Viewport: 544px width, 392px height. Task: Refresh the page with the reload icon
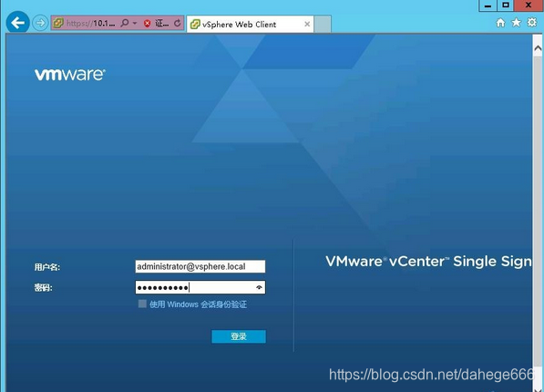[x=178, y=24]
